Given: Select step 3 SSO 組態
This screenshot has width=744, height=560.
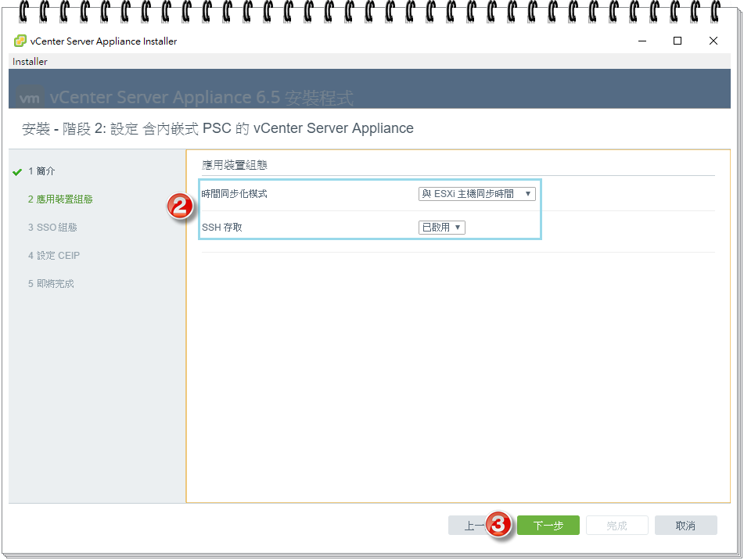Looking at the screenshot, I should 52,228.
